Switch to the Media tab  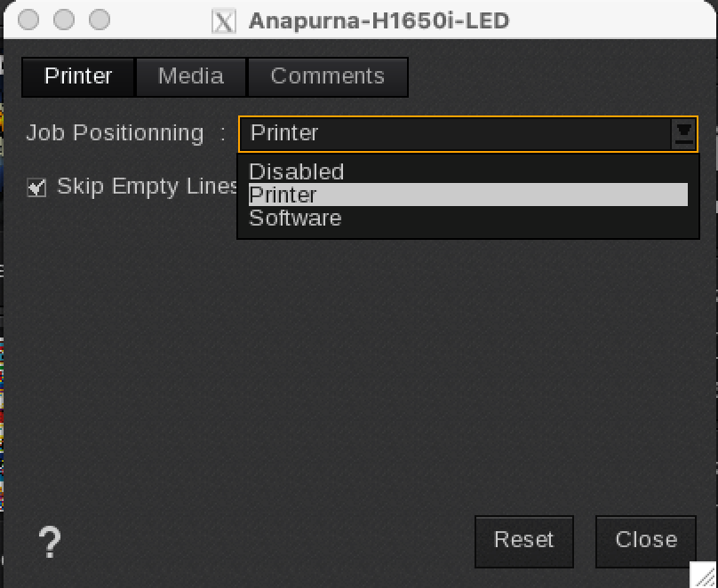[191, 76]
